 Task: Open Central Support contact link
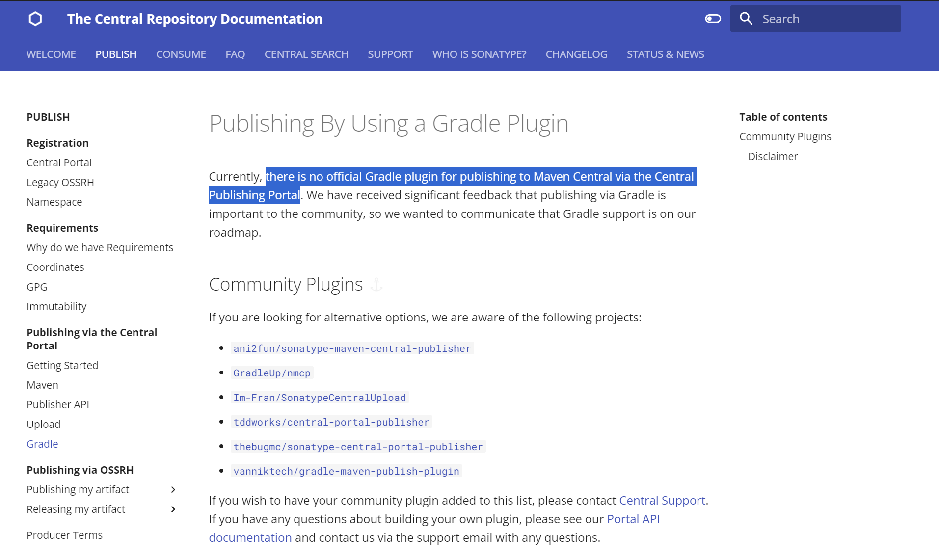(662, 500)
